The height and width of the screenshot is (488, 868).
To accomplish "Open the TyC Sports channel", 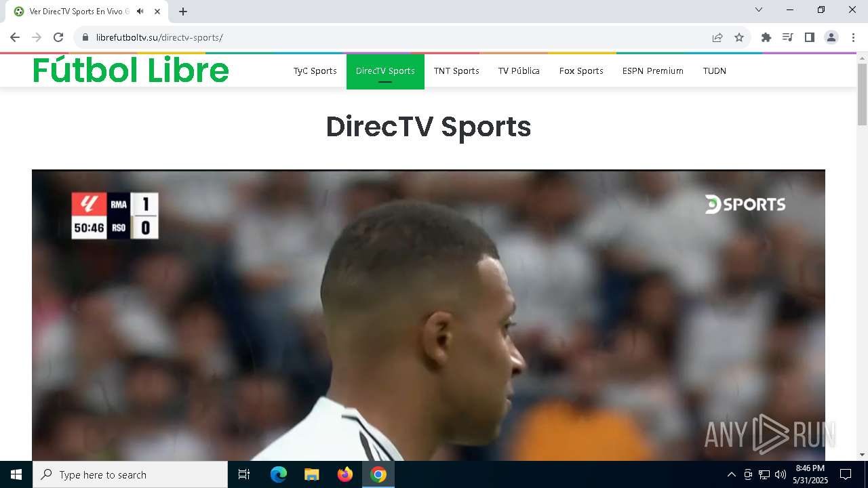I will [315, 70].
